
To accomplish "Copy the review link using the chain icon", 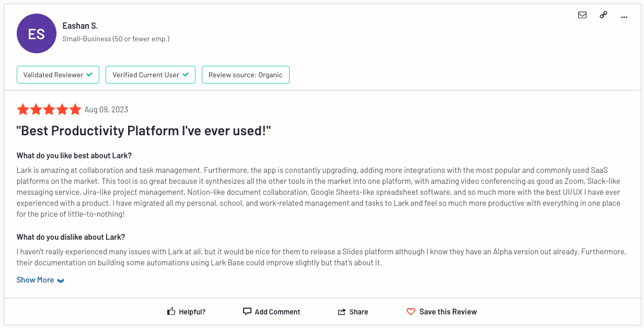I will (x=603, y=15).
